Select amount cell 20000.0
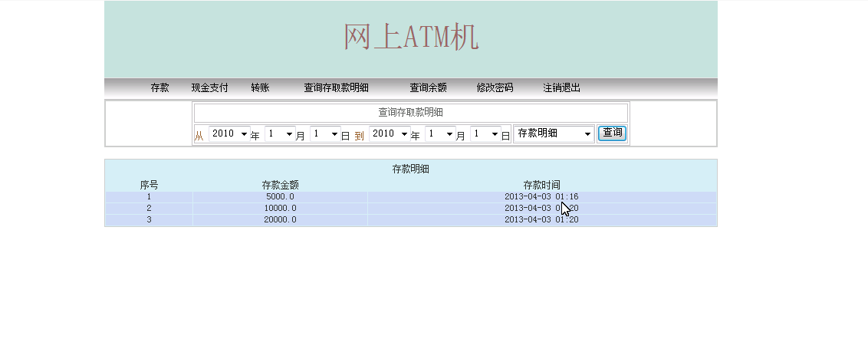The width and height of the screenshot is (868, 339). (x=280, y=220)
